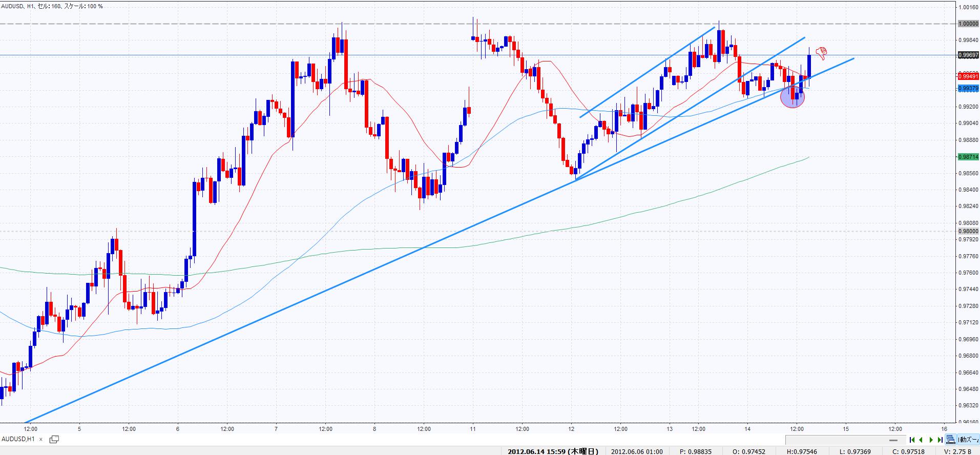Image resolution: width=980 pixels, height=455 pixels.
Task: Click the blue 0.99379 moving average price label
Action: (x=968, y=89)
